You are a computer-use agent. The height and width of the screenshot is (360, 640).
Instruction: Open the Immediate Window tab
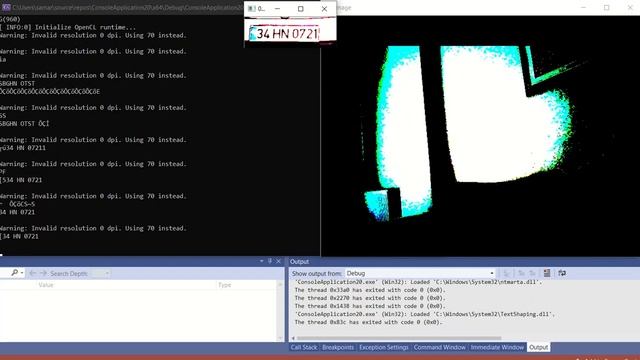tap(497, 347)
